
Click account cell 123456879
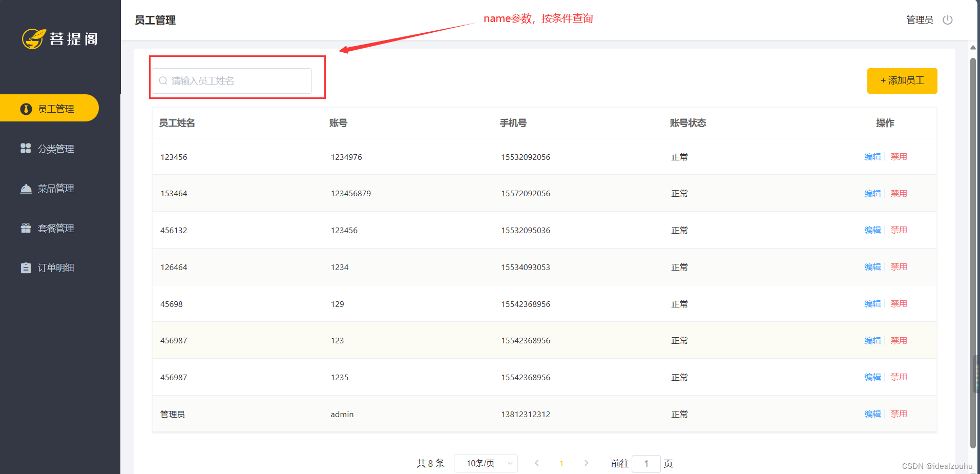(x=351, y=194)
